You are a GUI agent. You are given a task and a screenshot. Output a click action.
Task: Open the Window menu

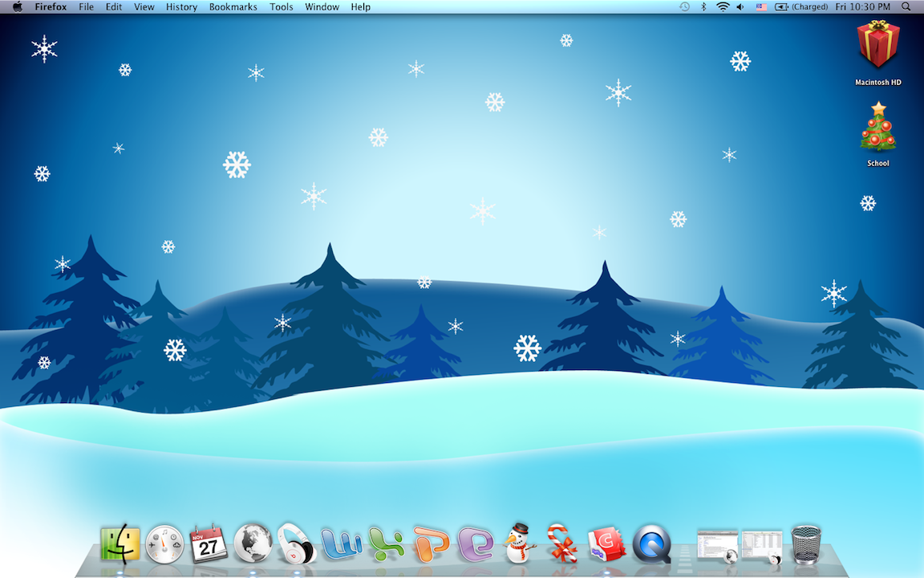[x=322, y=7]
